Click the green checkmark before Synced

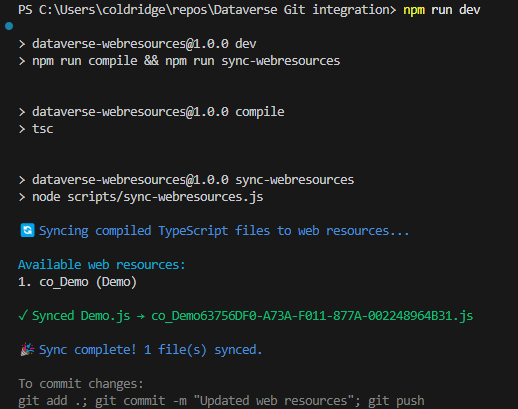pyautogui.click(x=23, y=315)
